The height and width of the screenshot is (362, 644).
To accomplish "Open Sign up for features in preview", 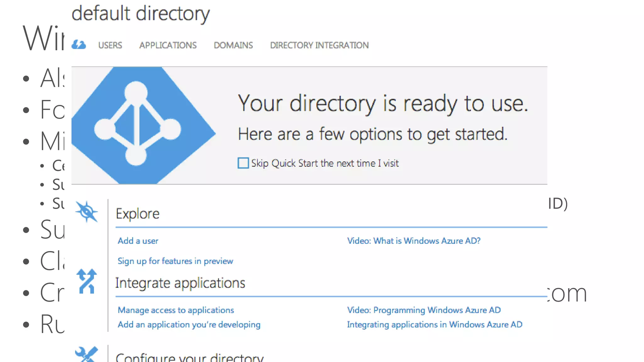I will 175,261.
